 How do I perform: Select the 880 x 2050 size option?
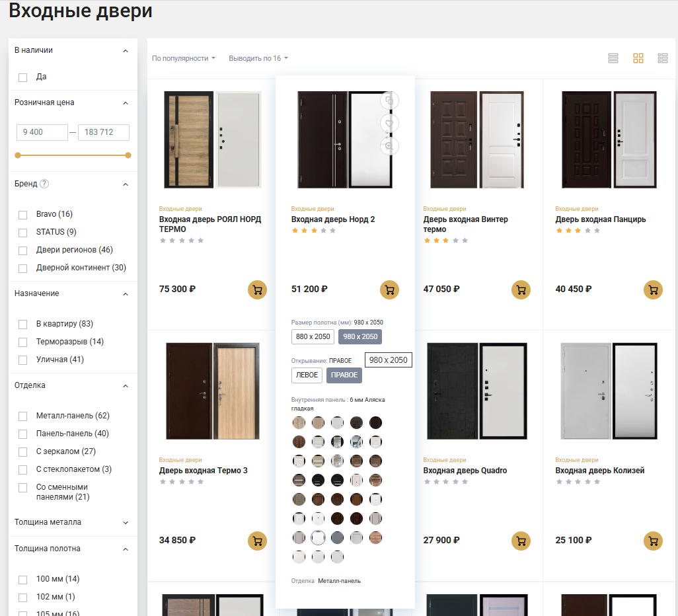[x=313, y=337]
